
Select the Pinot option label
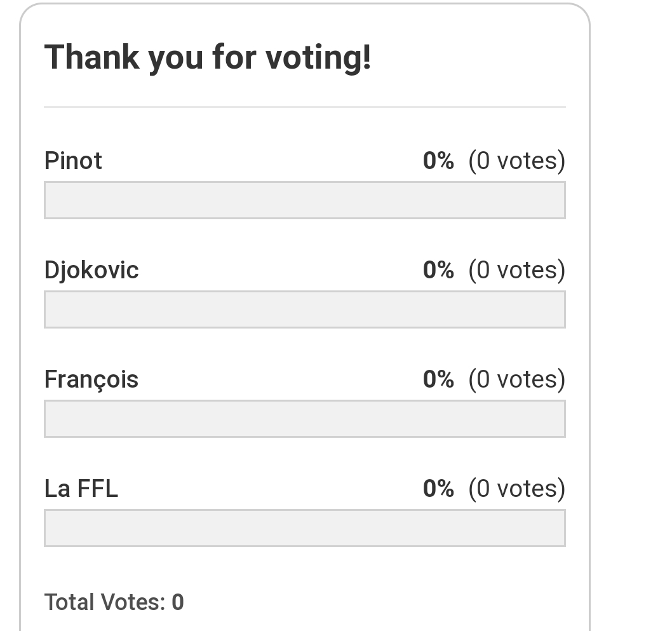point(73,161)
